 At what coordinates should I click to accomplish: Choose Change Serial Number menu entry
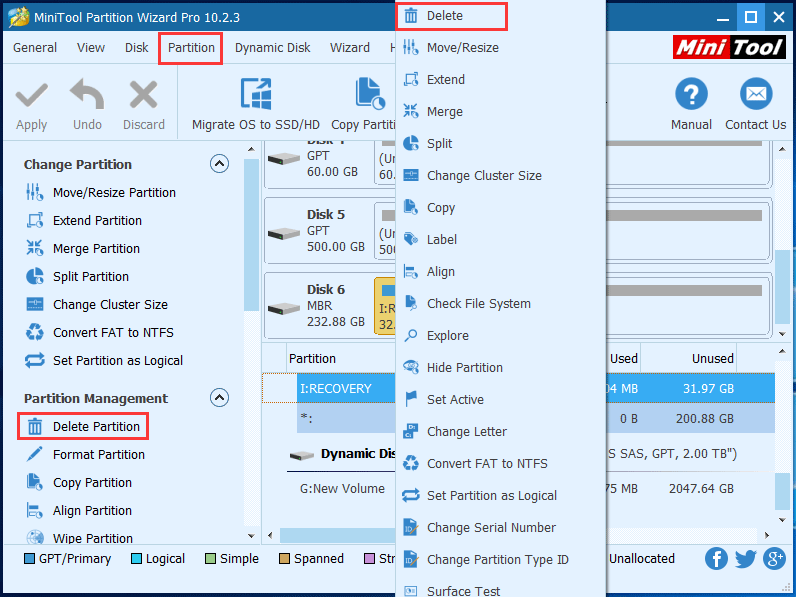pos(501,527)
